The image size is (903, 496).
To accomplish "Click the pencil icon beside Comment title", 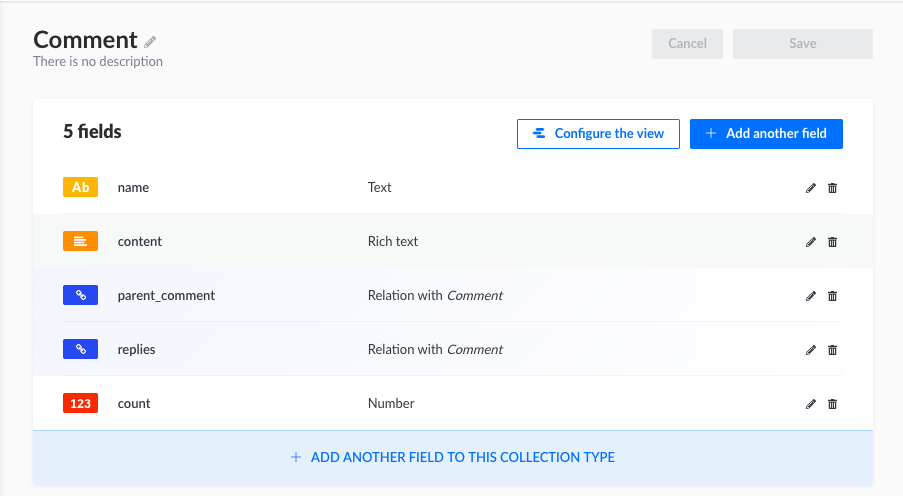I will coord(151,42).
